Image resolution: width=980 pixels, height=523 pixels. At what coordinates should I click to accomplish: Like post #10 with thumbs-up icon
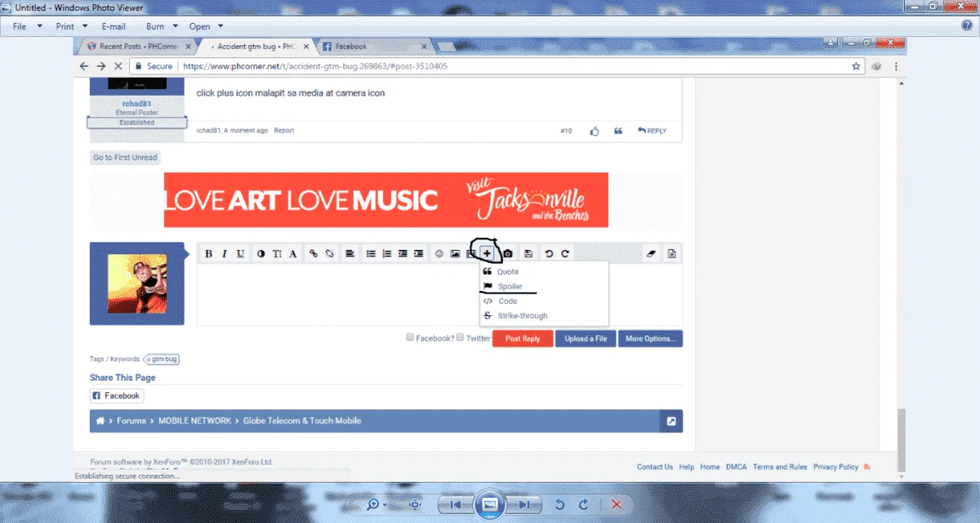pyautogui.click(x=595, y=131)
